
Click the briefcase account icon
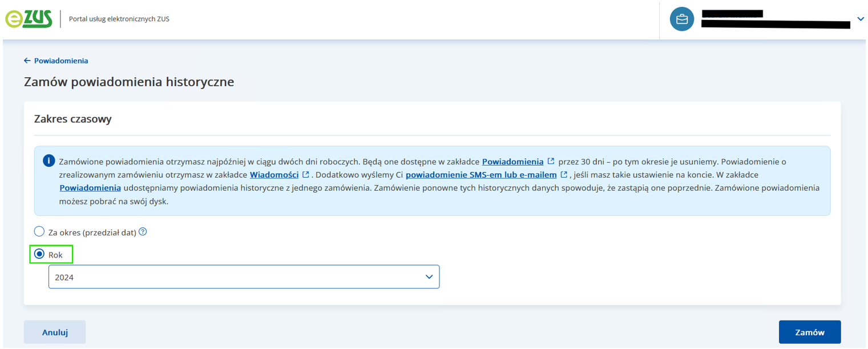681,19
